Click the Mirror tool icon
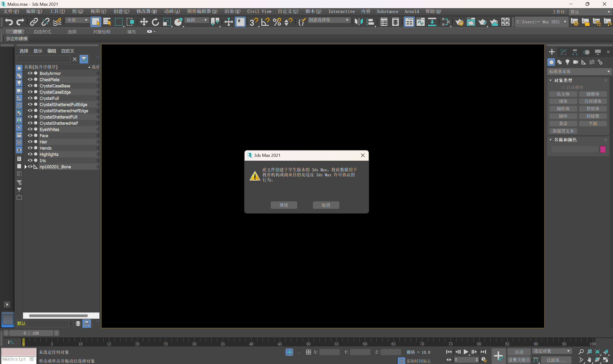613x364 pixels. [x=359, y=22]
